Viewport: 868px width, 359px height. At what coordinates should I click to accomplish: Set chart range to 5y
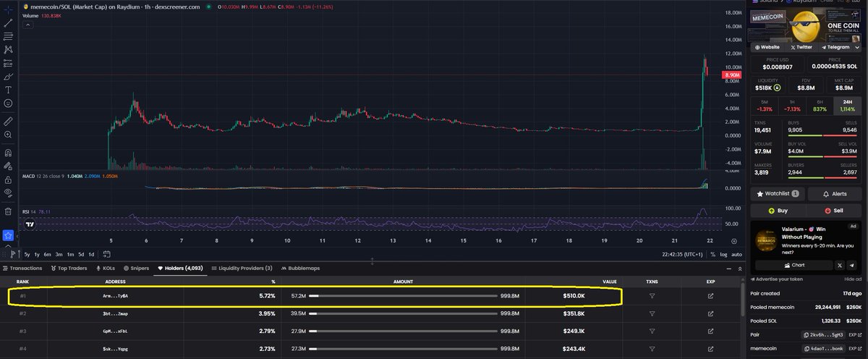(x=27, y=254)
